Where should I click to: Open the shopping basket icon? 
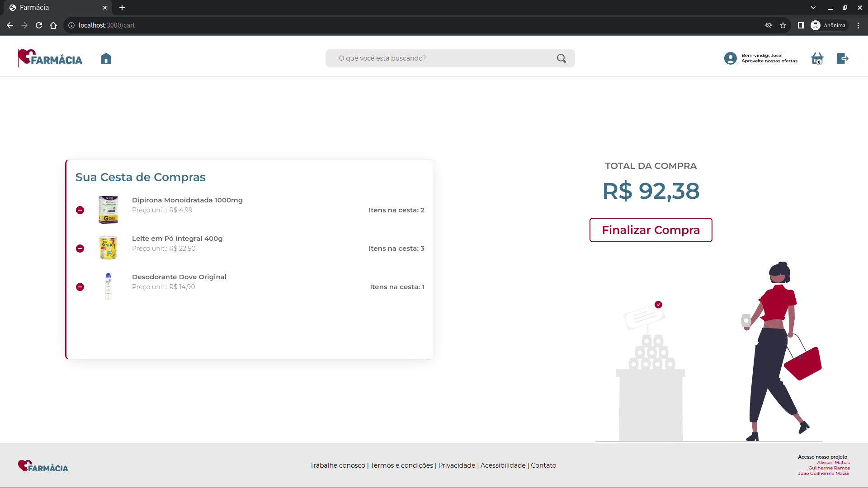coord(817,58)
